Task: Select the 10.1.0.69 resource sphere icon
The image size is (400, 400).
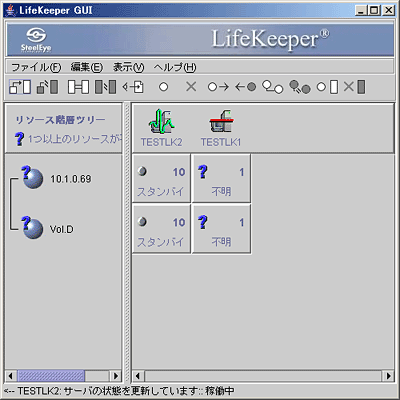Action: (x=32, y=177)
